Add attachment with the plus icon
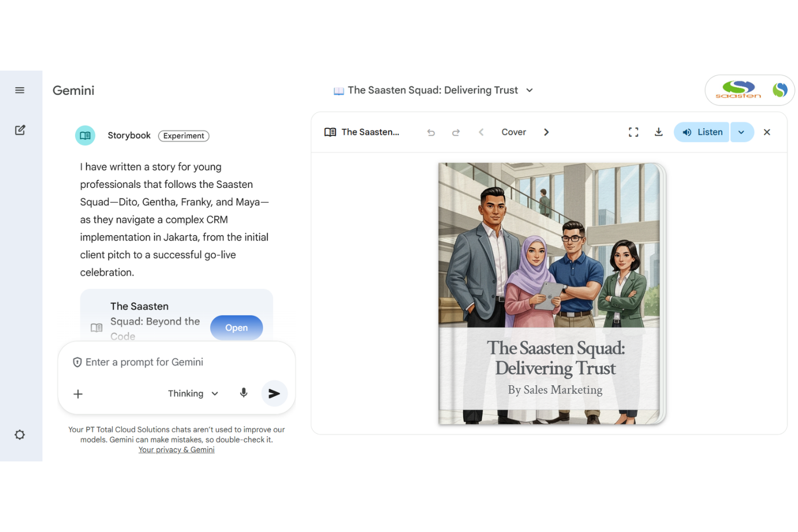This screenshot has height=532, width=798. (78, 394)
